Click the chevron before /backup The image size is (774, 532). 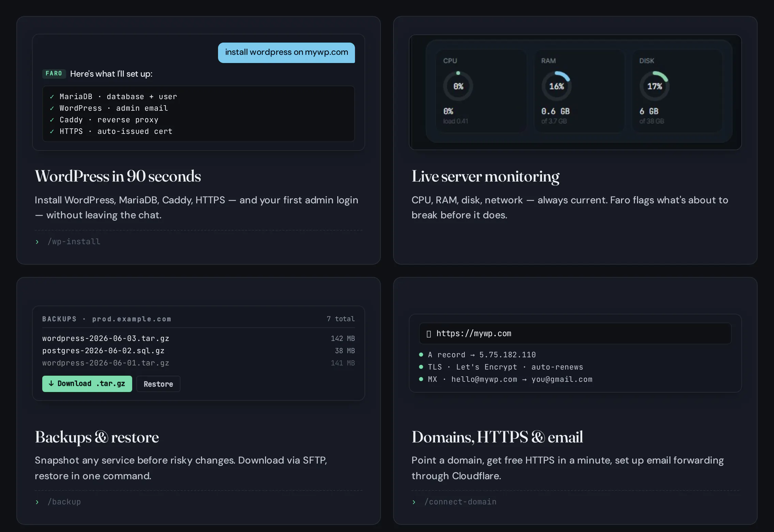[x=37, y=502]
